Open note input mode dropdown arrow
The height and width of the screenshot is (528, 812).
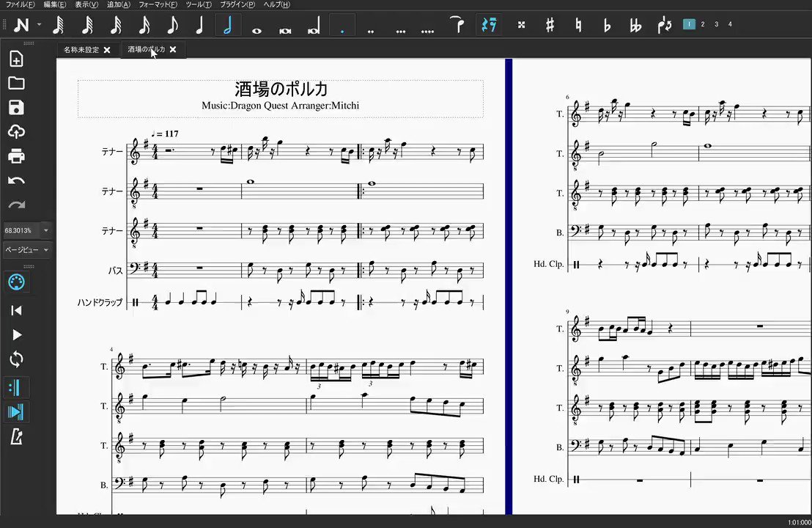[39, 24]
